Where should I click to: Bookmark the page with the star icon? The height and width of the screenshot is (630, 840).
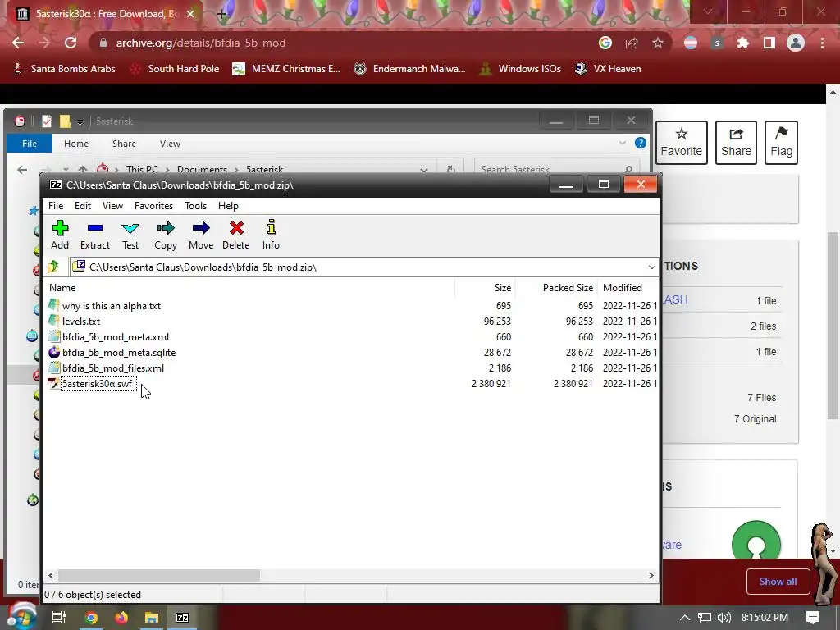[658, 43]
